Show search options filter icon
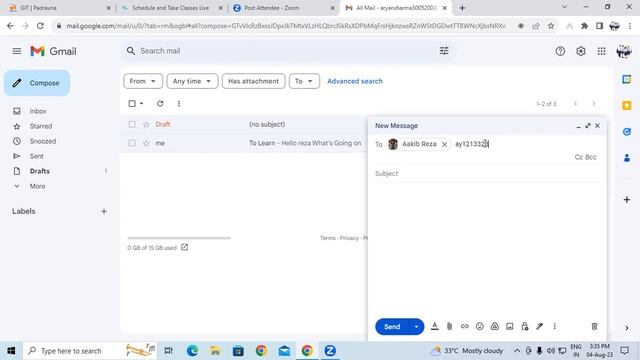The height and width of the screenshot is (360, 640). pos(444,51)
